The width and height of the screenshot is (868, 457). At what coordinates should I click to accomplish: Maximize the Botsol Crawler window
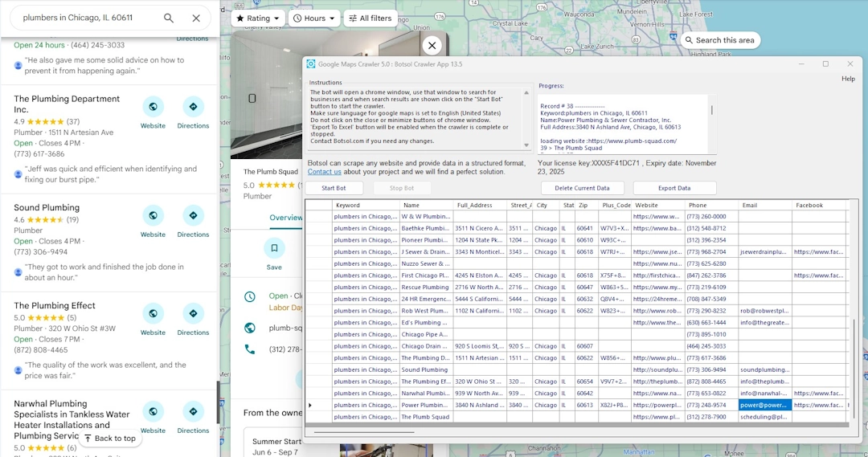(825, 64)
